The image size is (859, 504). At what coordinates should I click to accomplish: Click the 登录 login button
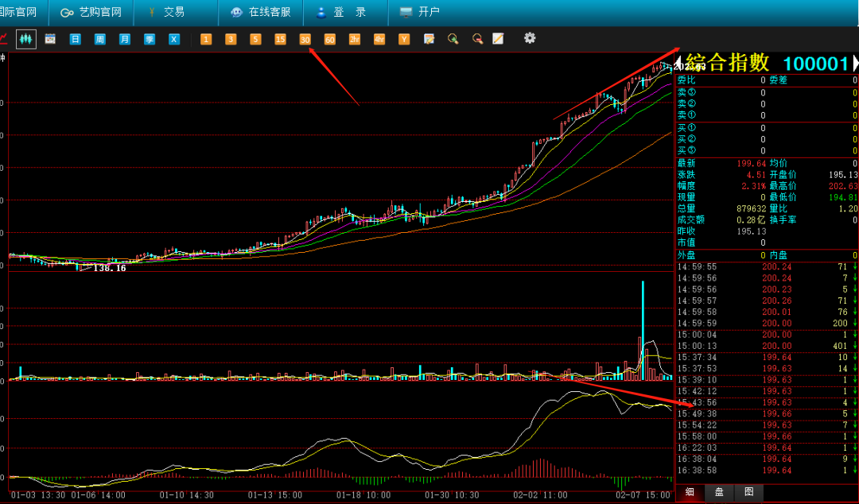340,13
